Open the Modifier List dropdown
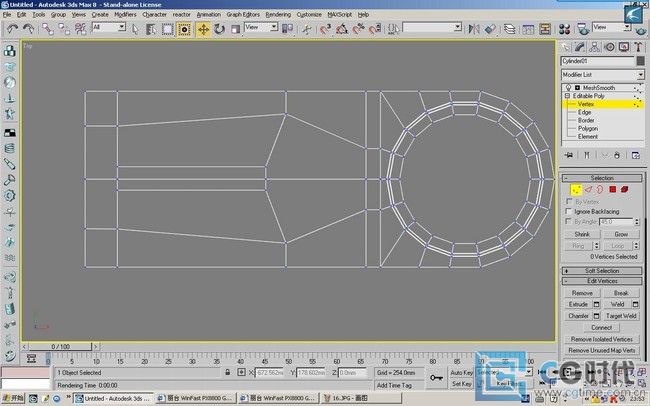650x406 pixels. (602, 75)
